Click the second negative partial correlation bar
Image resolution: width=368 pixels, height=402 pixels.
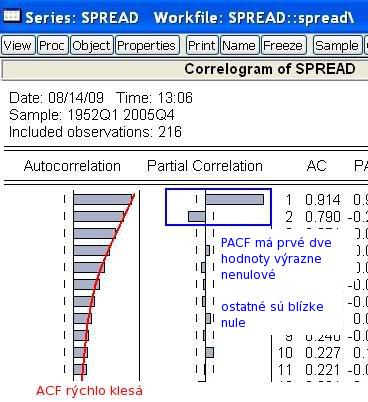(x=197, y=217)
